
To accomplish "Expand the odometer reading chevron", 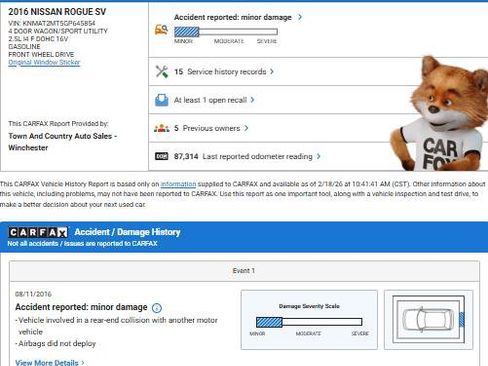I will click(x=318, y=156).
